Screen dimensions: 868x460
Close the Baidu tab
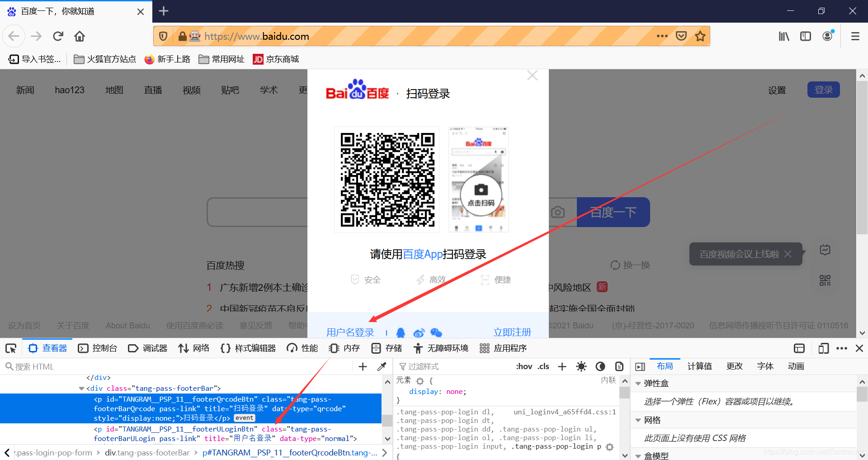click(141, 11)
